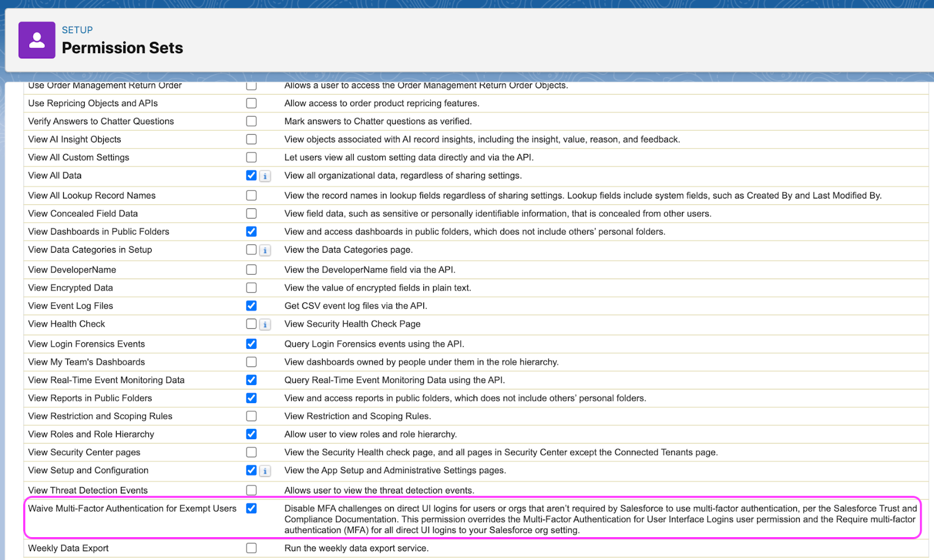Select 'View Restriction and Scoping Rules.' description
Image resolution: width=934 pixels, height=560 pixels.
358,416
